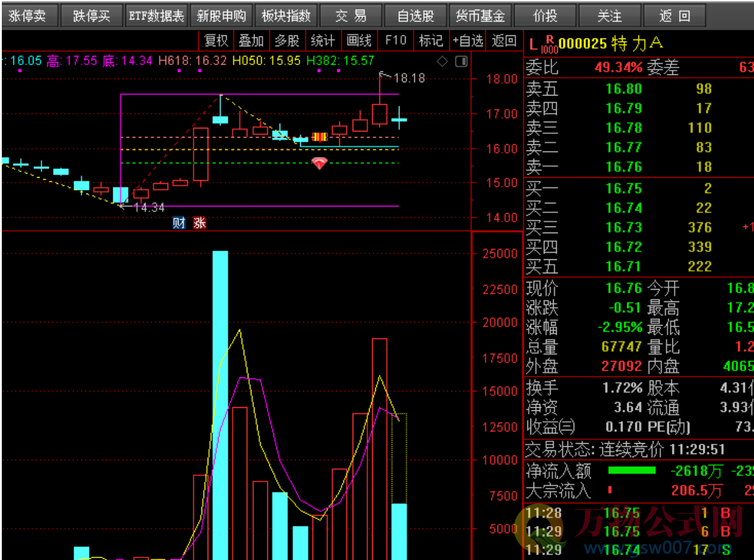Viewport: 754px width, 560px height.
Task: Toggle 叠加 overlay on chart
Action: click(x=251, y=41)
